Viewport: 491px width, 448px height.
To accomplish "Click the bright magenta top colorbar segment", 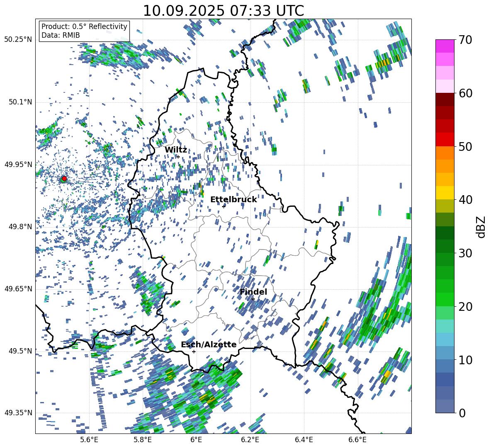I will [x=445, y=46].
